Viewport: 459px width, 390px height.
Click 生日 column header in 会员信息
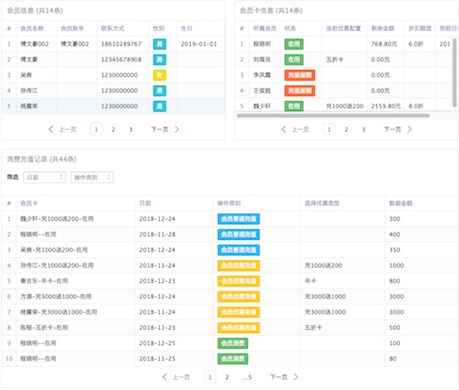186,28
